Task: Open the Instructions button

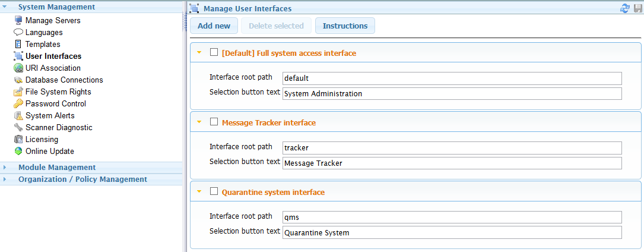Action: 345,26
